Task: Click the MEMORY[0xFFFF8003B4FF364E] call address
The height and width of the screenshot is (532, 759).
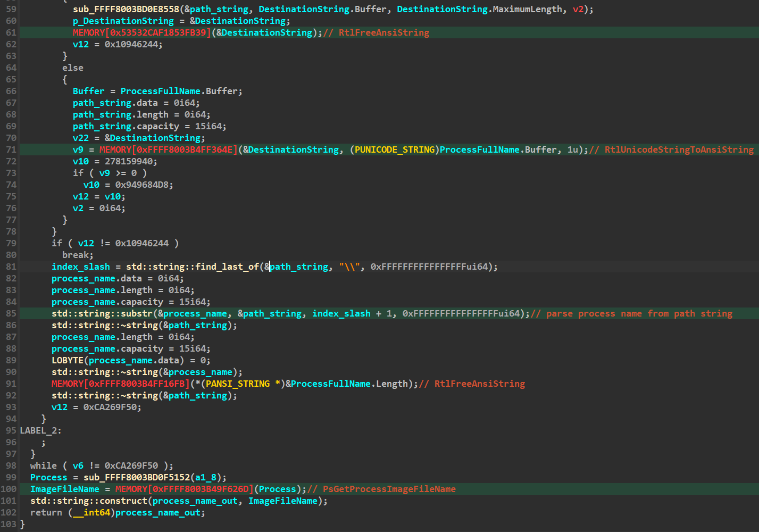Action: click(169, 149)
